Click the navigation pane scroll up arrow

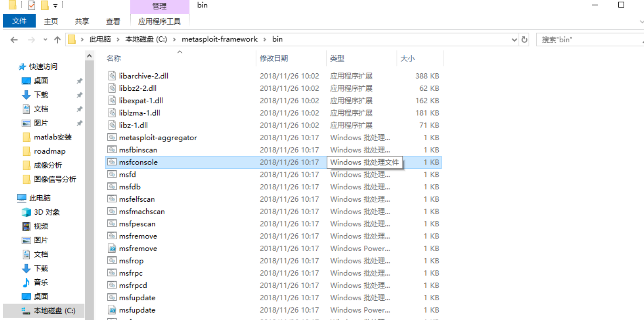click(x=89, y=55)
